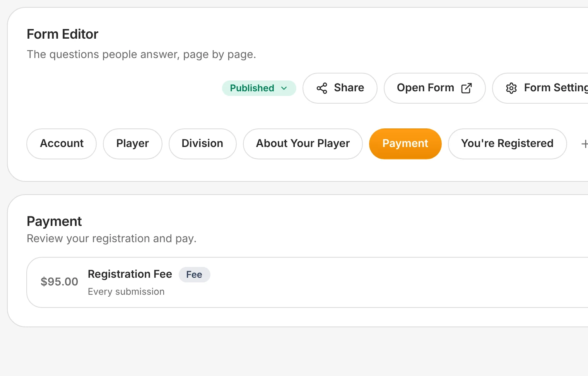Click the 'Every submission' text

[x=126, y=292]
